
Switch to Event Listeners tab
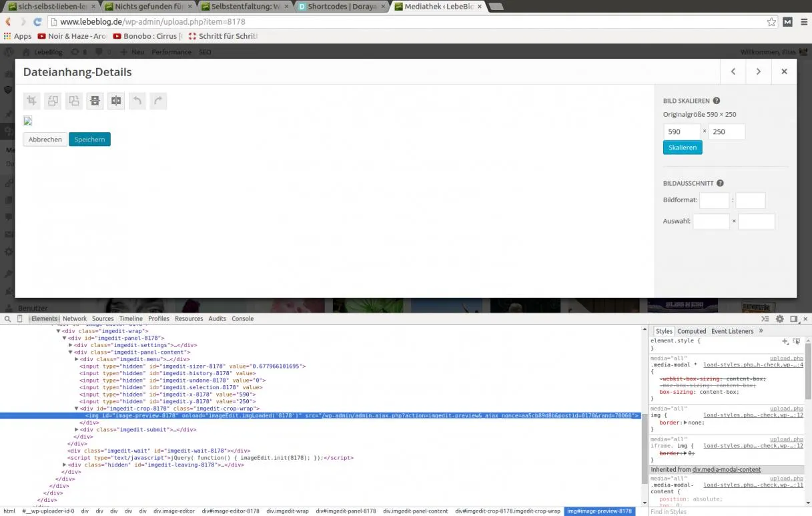(x=733, y=331)
